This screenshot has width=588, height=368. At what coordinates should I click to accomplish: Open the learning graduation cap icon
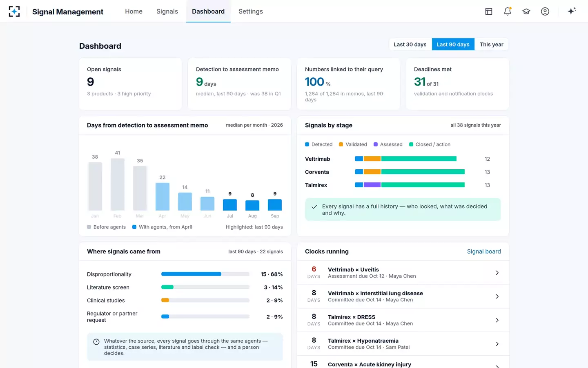526,11
